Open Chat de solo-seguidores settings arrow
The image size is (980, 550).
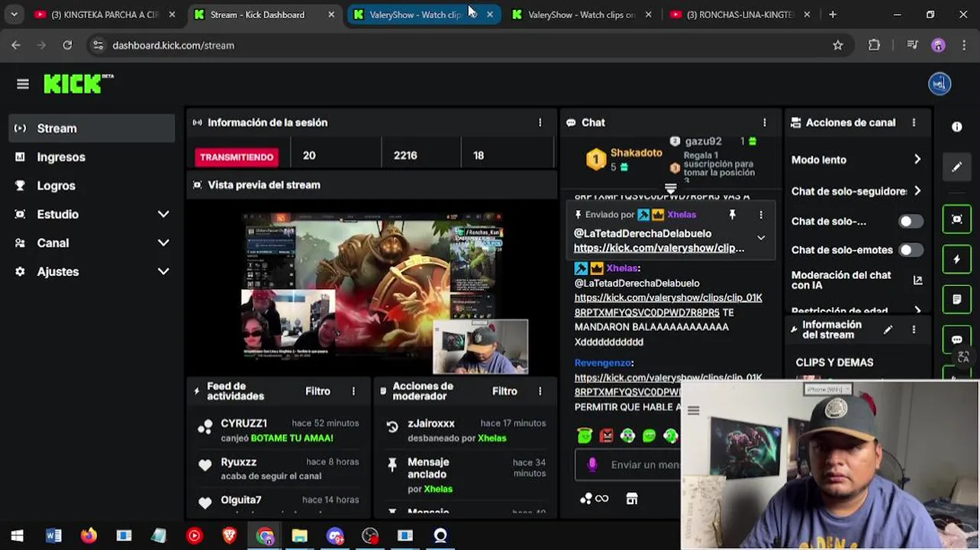[917, 191]
